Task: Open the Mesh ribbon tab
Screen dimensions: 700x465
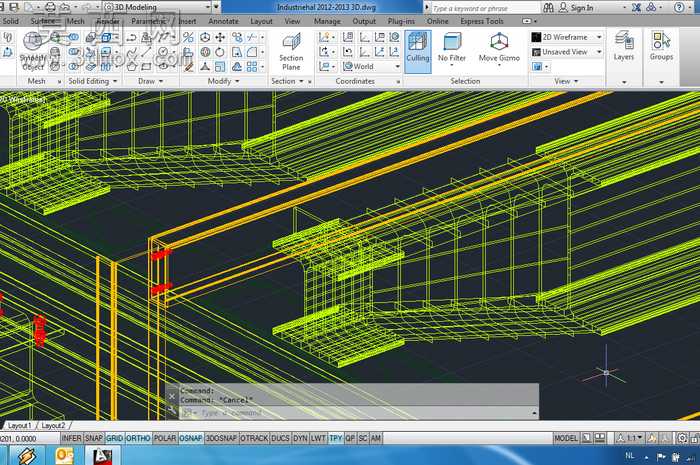Action: click(x=75, y=21)
